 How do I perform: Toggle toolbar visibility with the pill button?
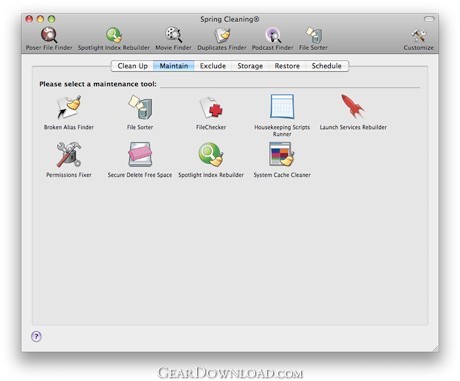pos(429,19)
